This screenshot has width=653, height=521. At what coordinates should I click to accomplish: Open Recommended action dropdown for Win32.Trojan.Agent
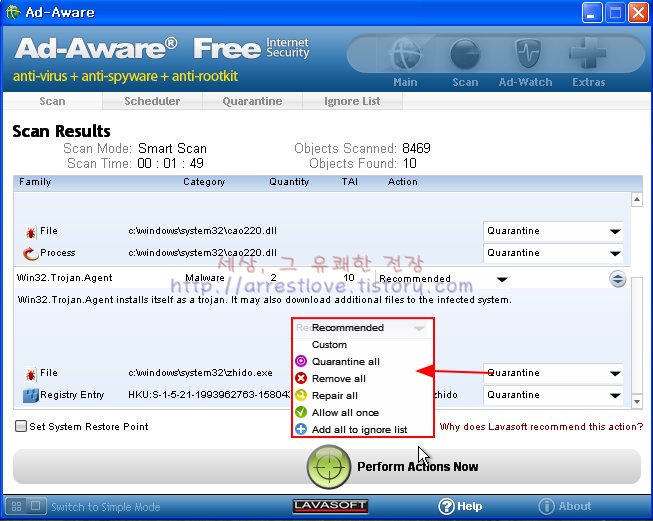click(x=443, y=279)
